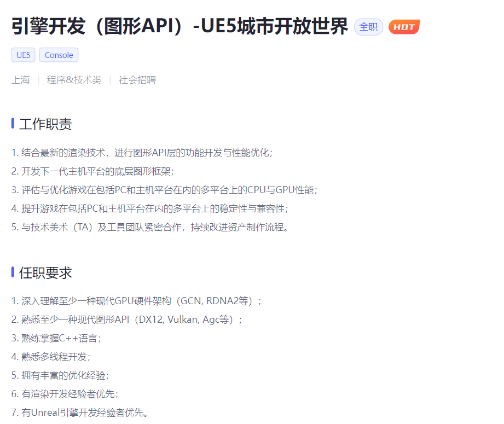Click the recruitment type 社会招聘

(137, 80)
